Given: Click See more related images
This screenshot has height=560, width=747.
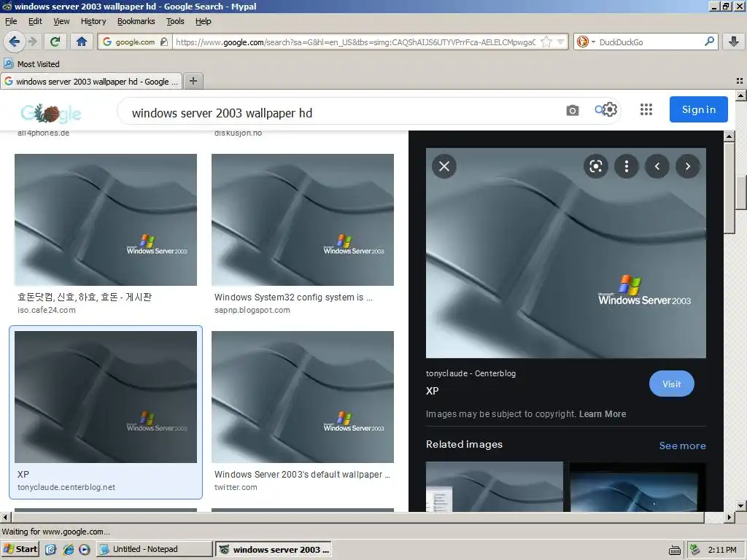Looking at the screenshot, I should click(x=682, y=446).
